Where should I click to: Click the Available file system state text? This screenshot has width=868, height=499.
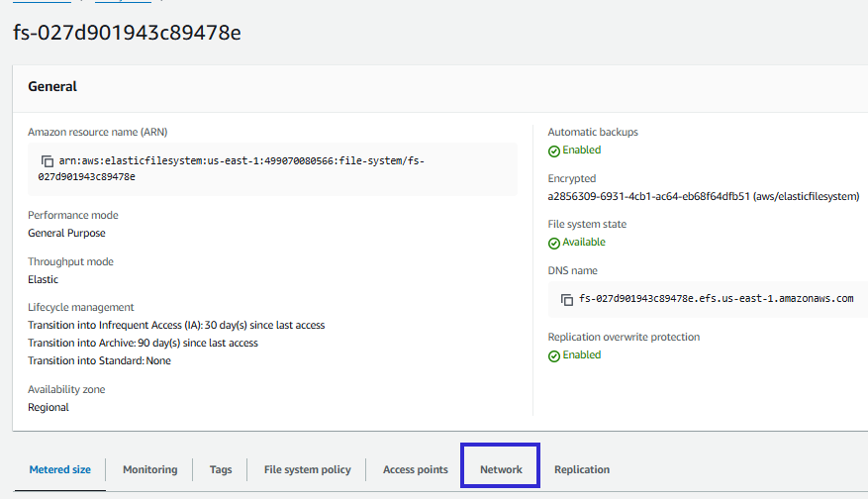tap(584, 242)
